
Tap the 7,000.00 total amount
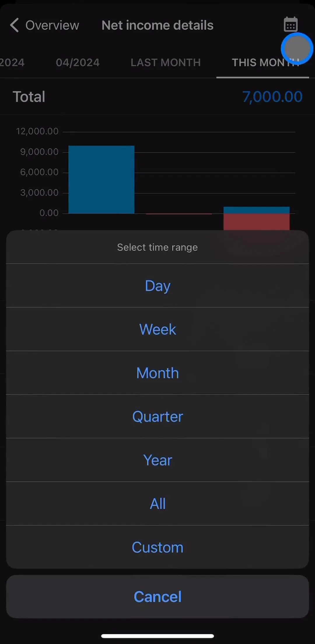point(272,97)
